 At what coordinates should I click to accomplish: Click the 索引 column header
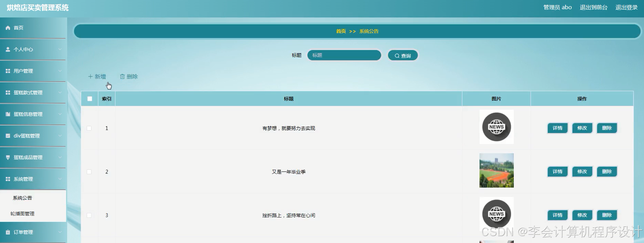pos(106,99)
